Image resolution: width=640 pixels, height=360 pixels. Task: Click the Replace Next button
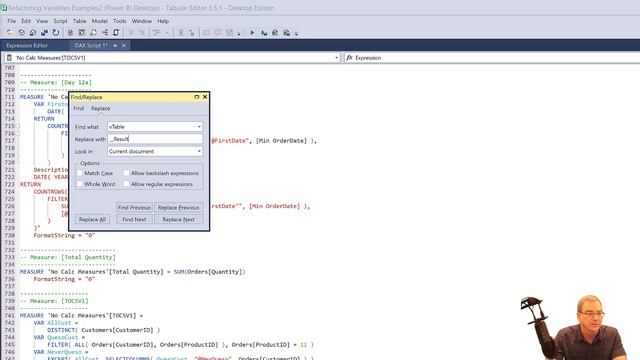pos(178,220)
